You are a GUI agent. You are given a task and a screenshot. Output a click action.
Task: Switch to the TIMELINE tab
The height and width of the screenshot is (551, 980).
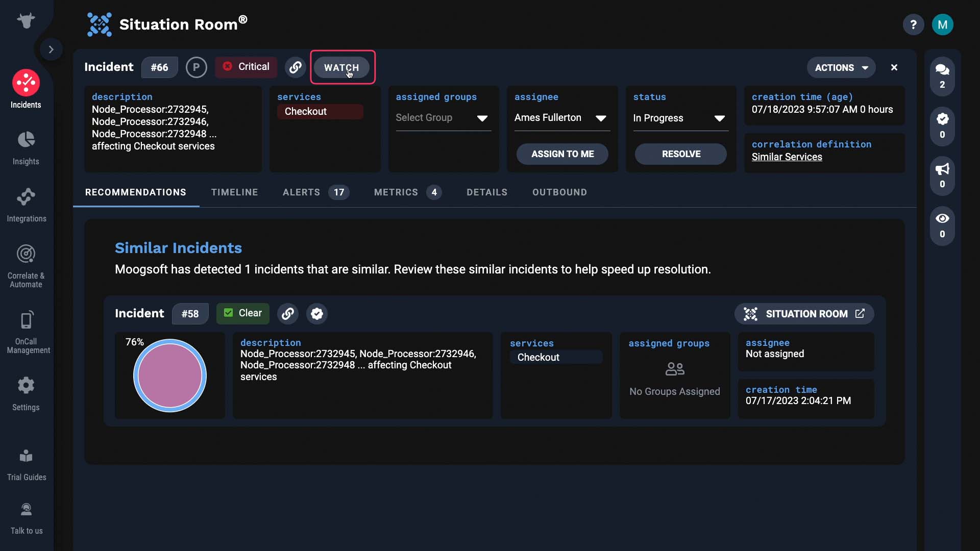(x=234, y=192)
